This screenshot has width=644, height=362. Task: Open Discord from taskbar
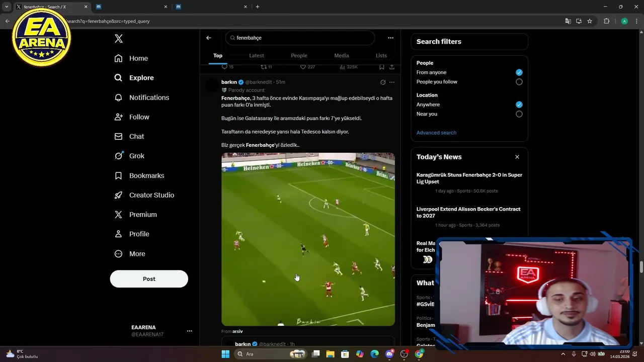pyautogui.click(x=389, y=354)
